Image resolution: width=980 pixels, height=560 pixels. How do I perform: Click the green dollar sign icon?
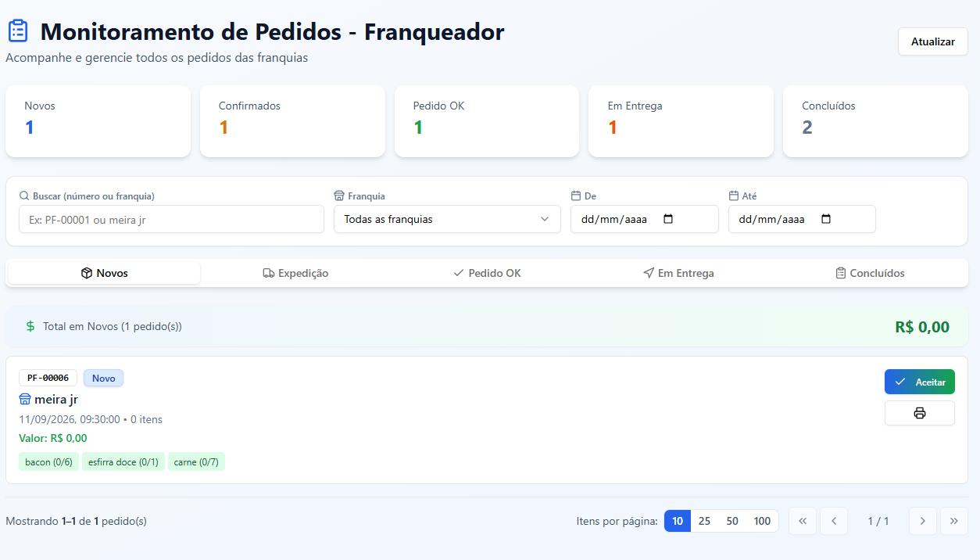click(x=30, y=326)
